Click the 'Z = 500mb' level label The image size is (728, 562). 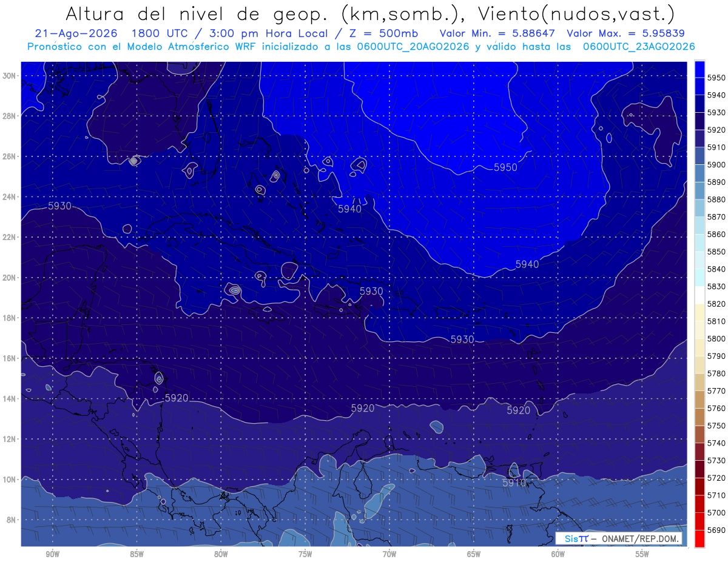pos(383,33)
